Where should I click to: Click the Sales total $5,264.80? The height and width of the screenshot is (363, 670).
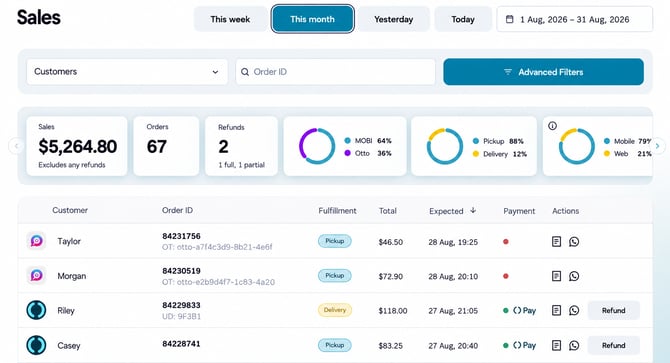click(77, 146)
